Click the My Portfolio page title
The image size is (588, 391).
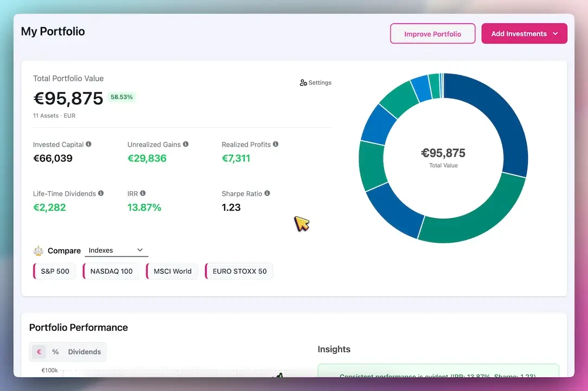(53, 31)
